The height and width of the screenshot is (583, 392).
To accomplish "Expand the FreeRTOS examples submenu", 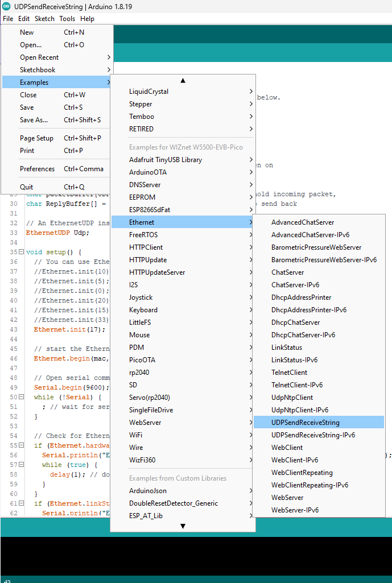I will click(x=183, y=235).
